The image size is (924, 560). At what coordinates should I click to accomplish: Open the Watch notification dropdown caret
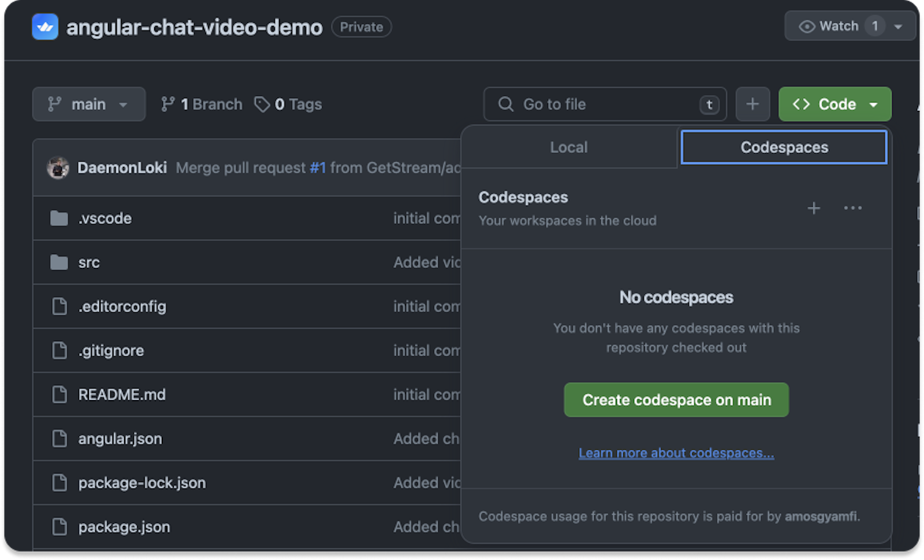click(897, 25)
